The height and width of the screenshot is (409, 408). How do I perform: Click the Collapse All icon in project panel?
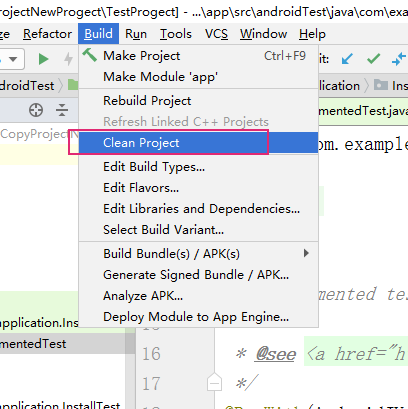62,110
